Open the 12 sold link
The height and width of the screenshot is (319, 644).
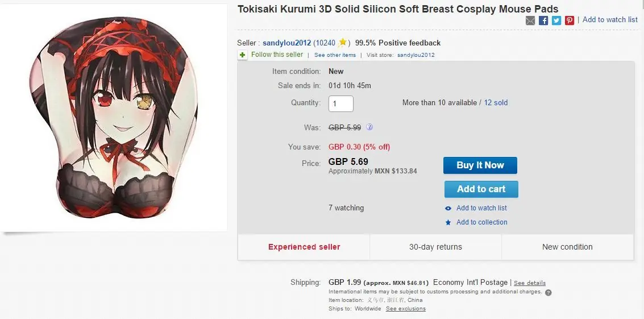(x=496, y=103)
